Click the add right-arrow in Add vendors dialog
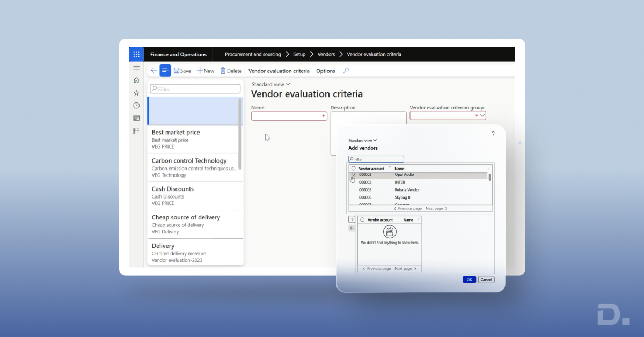The image size is (644, 337). (352, 219)
